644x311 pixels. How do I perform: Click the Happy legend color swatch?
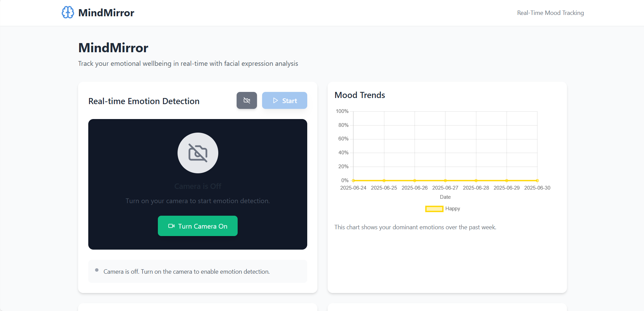434,209
